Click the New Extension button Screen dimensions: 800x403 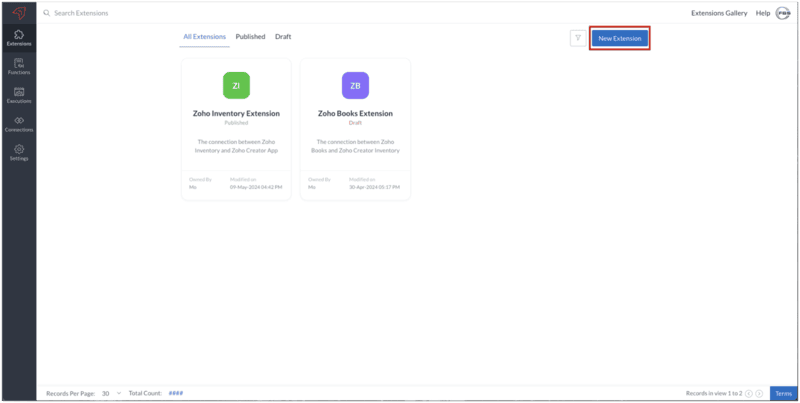(620, 38)
